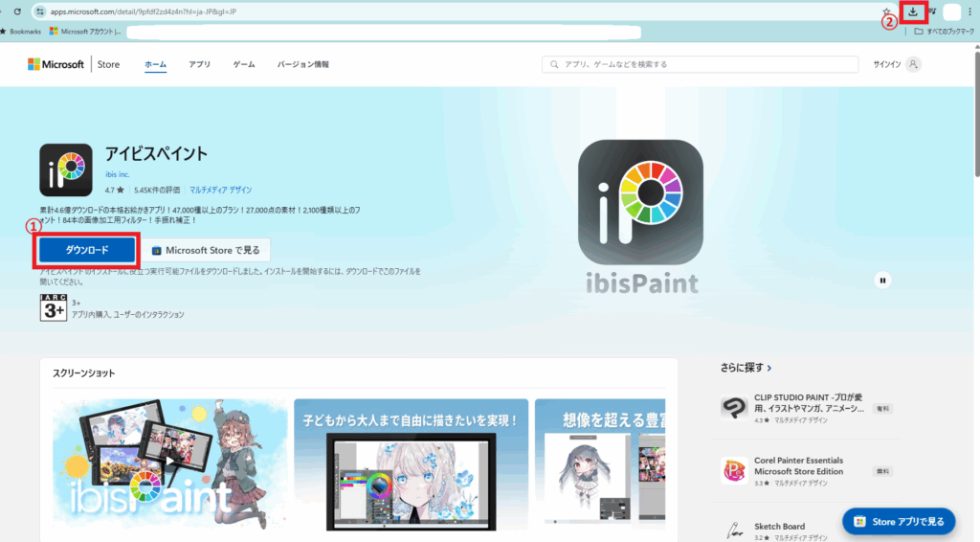Bookmark this page with star icon
The width and height of the screenshot is (980, 542).
click(886, 11)
